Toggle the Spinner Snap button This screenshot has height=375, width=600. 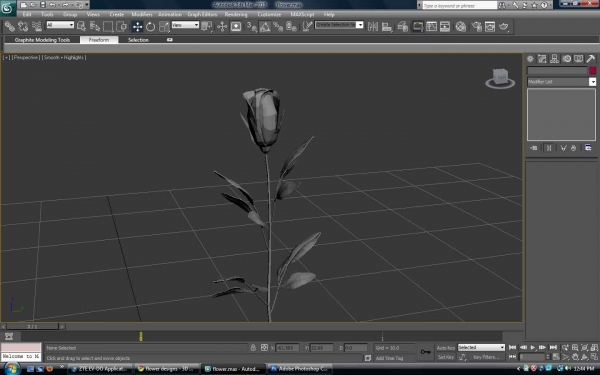tap(291, 26)
